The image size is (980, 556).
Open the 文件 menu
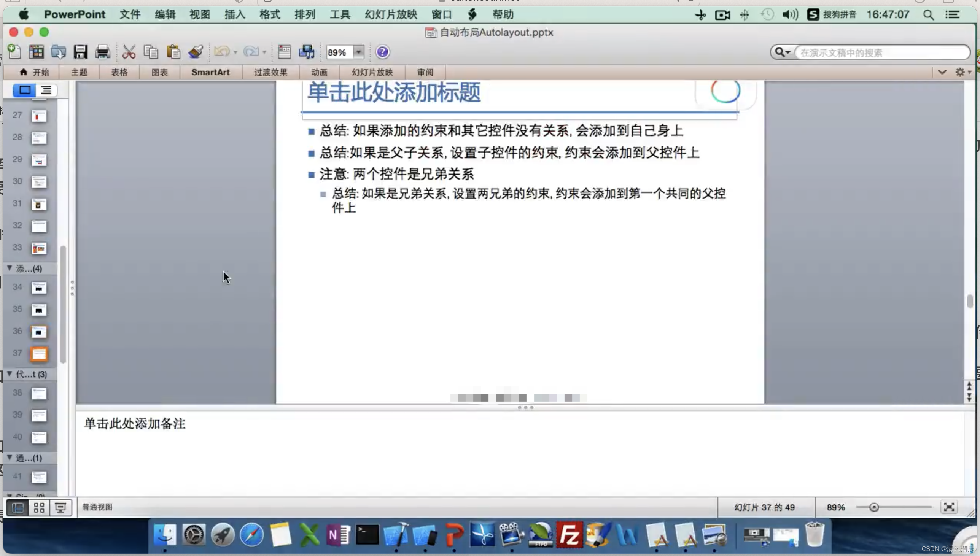[130, 14]
